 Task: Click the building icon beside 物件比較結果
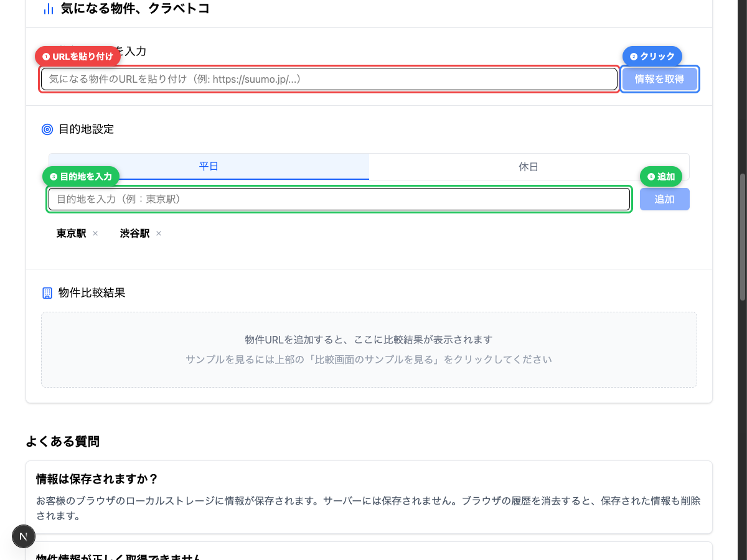(x=47, y=292)
